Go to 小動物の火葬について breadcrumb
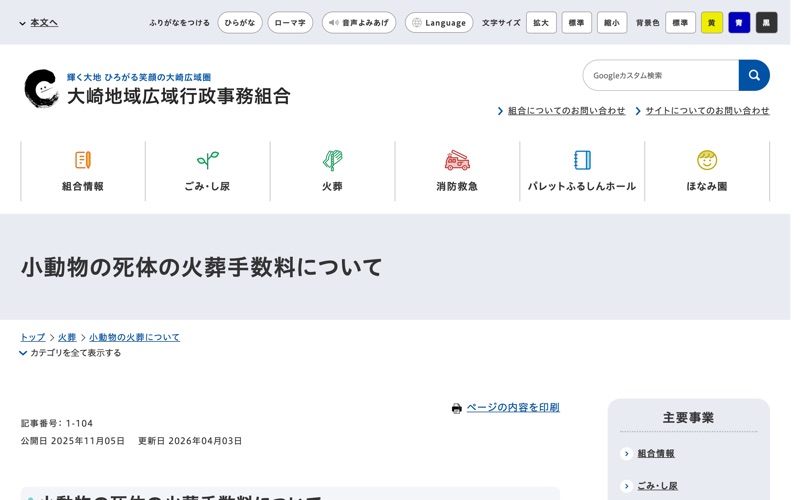 click(134, 337)
